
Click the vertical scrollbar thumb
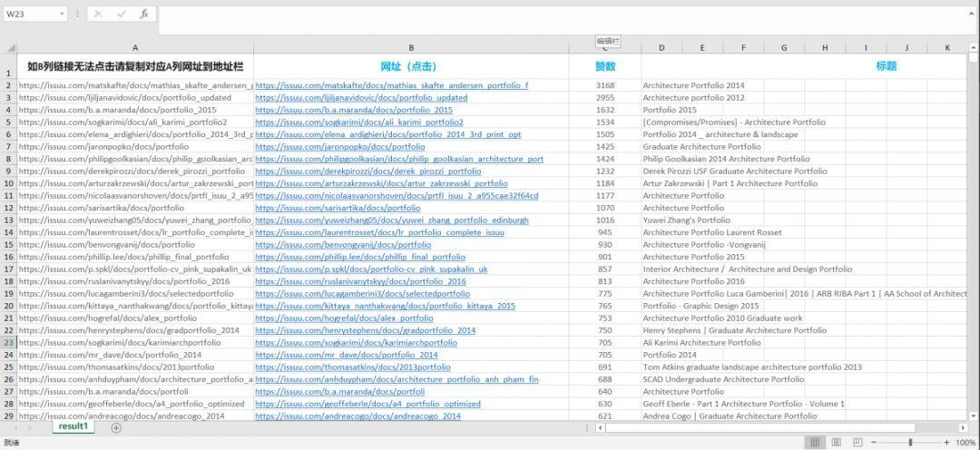[973, 58]
